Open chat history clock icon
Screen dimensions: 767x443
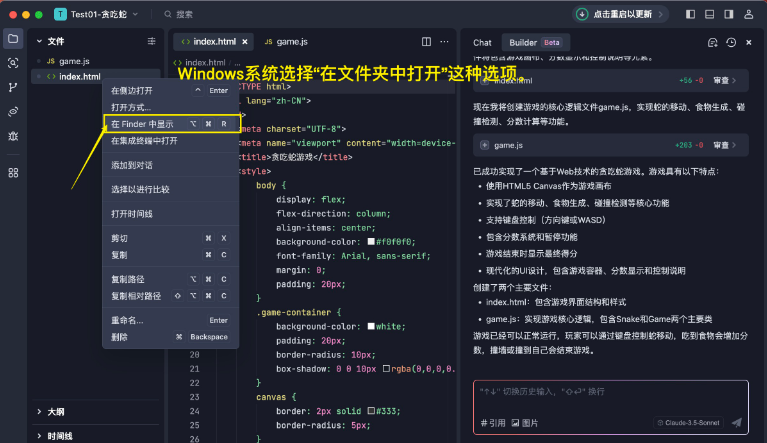point(731,43)
